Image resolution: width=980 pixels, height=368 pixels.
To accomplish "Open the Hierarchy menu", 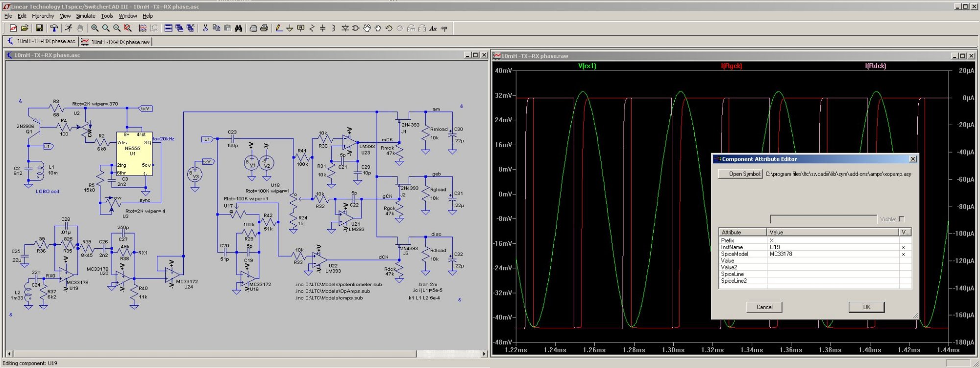I will click(x=43, y=16).
